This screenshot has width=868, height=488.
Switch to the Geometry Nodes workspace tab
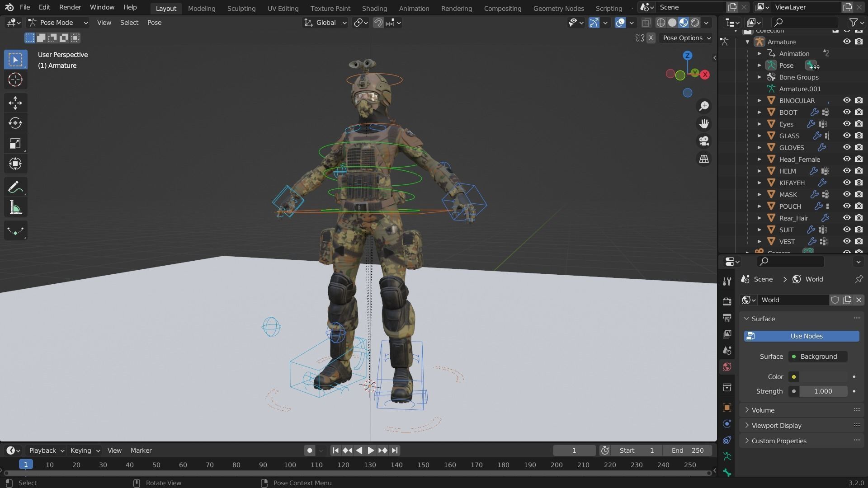pos(558,8)
